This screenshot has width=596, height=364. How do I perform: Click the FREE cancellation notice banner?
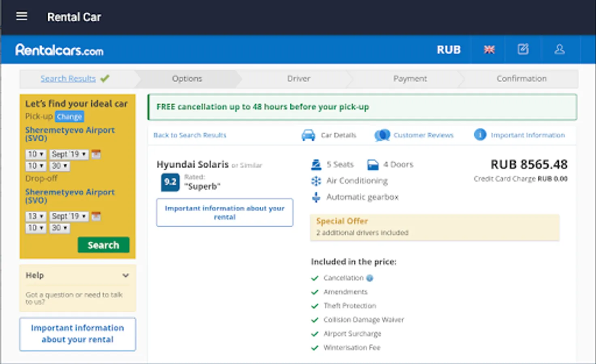point(362,107)
